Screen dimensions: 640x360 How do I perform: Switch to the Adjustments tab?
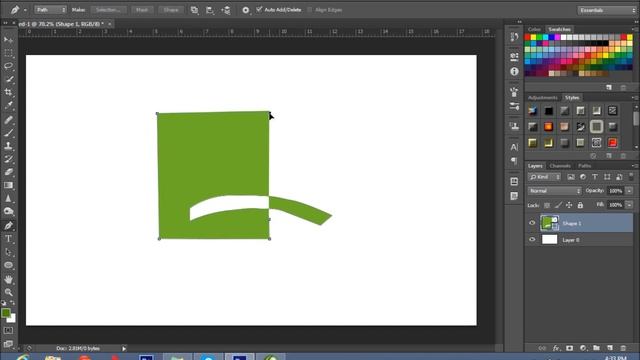click(542, 98)
